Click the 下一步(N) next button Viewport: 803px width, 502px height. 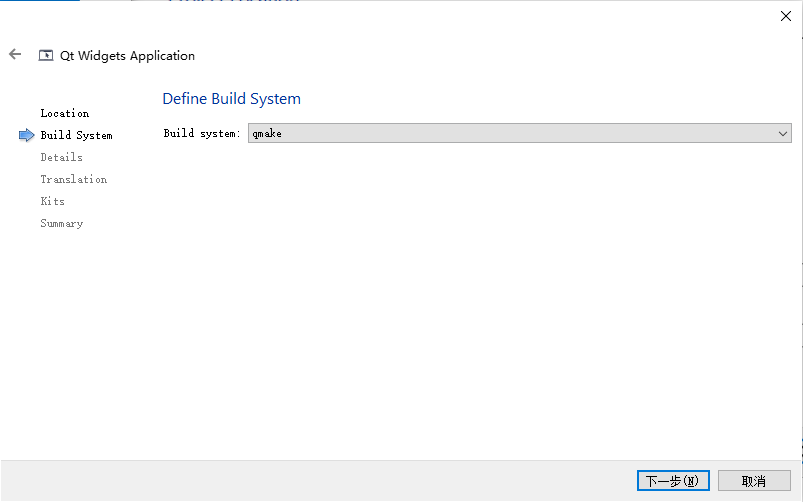coord(673,480)
